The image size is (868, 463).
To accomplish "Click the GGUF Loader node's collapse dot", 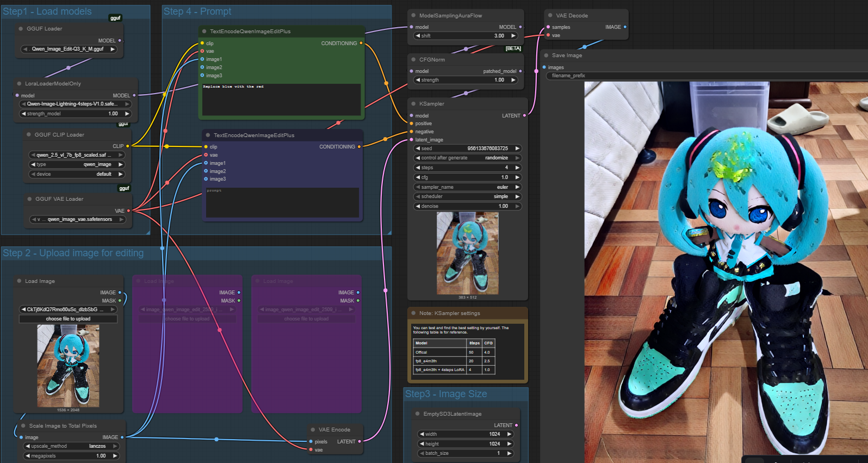I will coord(21,29).
